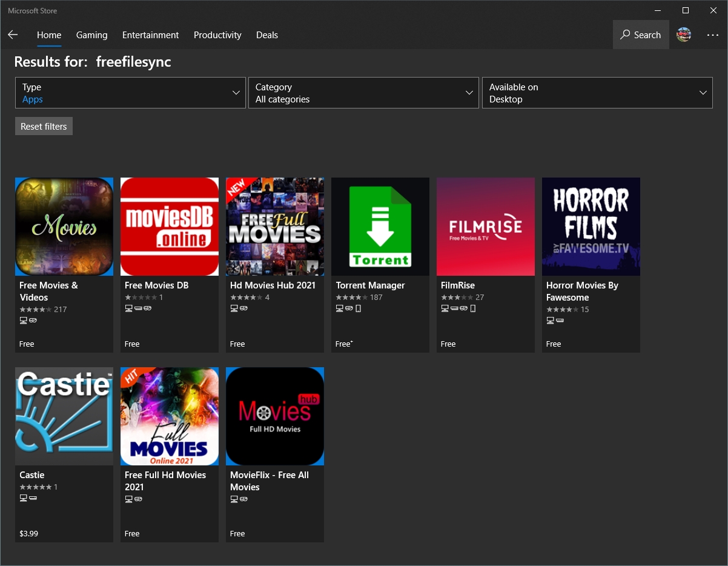The width and height of the screenshot is (728, 566).
Task: Open the FilmRise app icon
Action: pyautogui.click(x=486, y=227)
